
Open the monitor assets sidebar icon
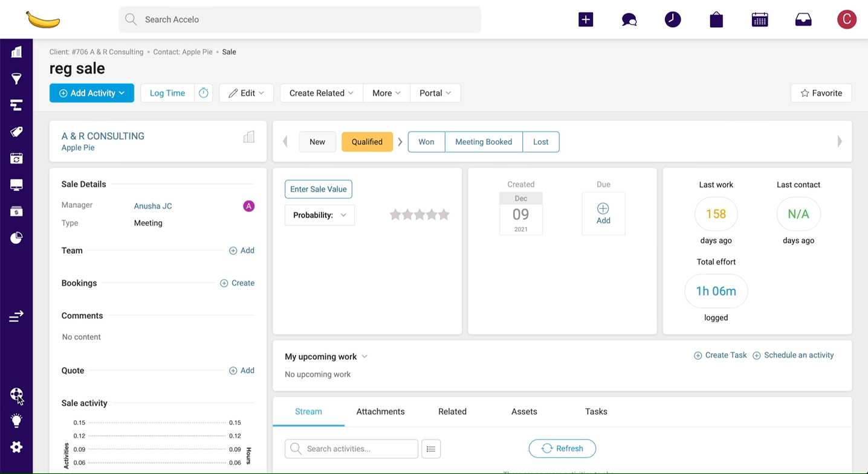[x=16, y=185]
